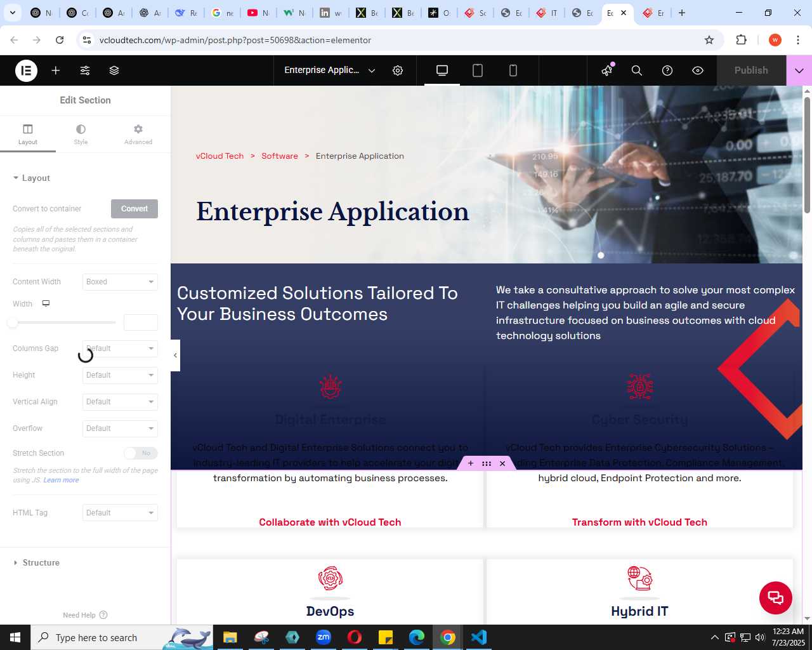
Task: Switch to mobile preview mode
Action: [513, 70]
